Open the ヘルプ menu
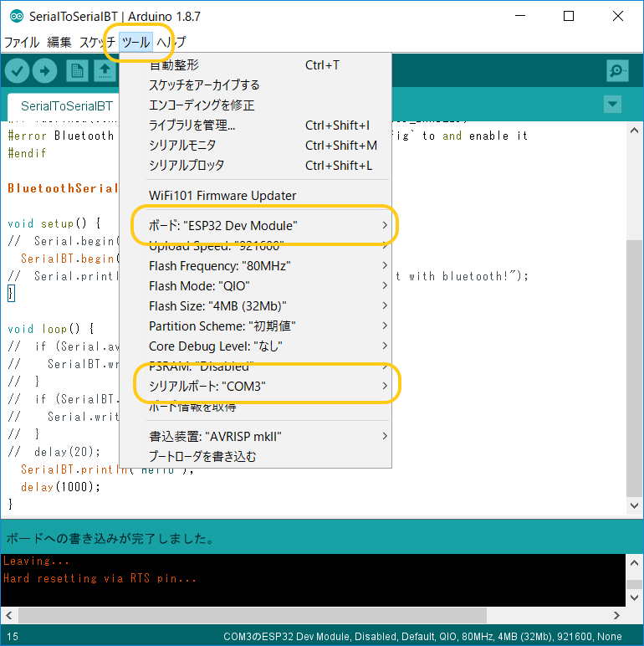Screen dimensions: 644x646 (x=171, y=42)
